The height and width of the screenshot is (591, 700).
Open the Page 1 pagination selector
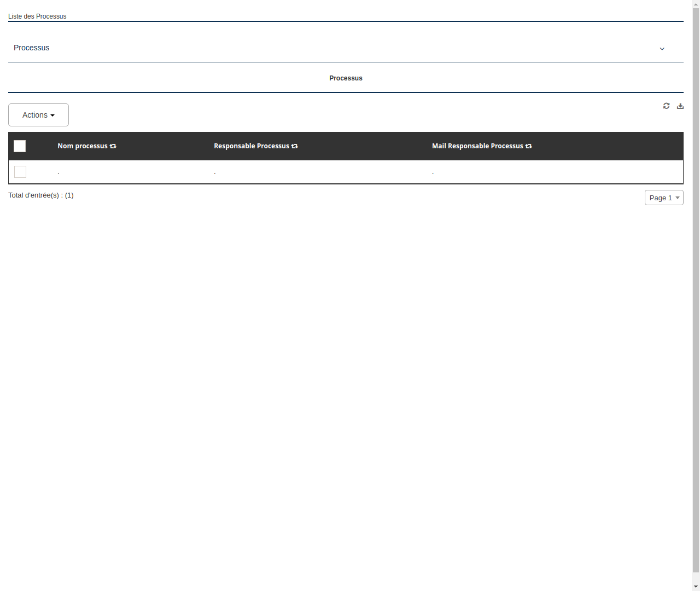pos(664,198)
